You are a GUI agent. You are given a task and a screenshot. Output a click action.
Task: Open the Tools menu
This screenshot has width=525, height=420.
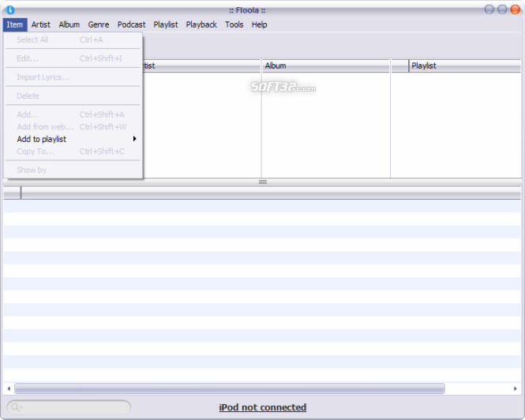tap(234, 24)
